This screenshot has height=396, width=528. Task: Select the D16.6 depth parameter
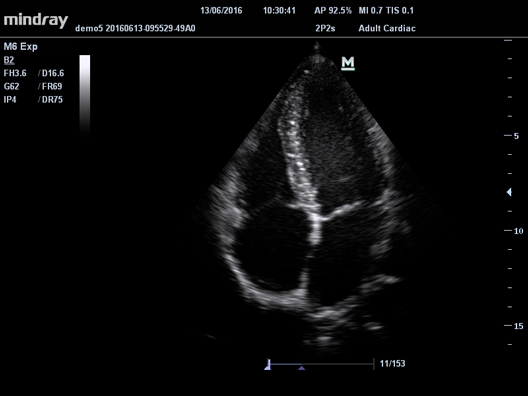[53, 73]
